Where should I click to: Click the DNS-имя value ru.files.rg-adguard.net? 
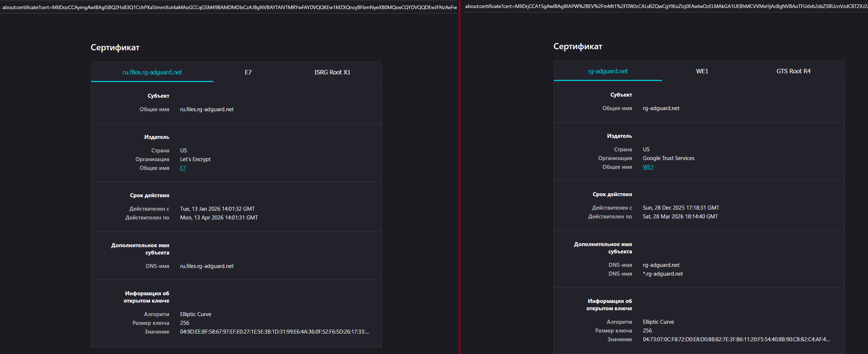207,266
